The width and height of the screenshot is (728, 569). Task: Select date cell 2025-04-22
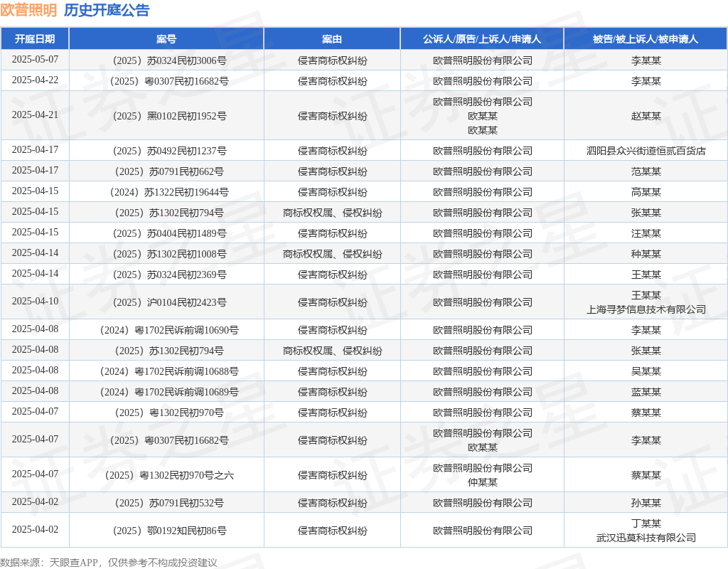tap(35, 80)
